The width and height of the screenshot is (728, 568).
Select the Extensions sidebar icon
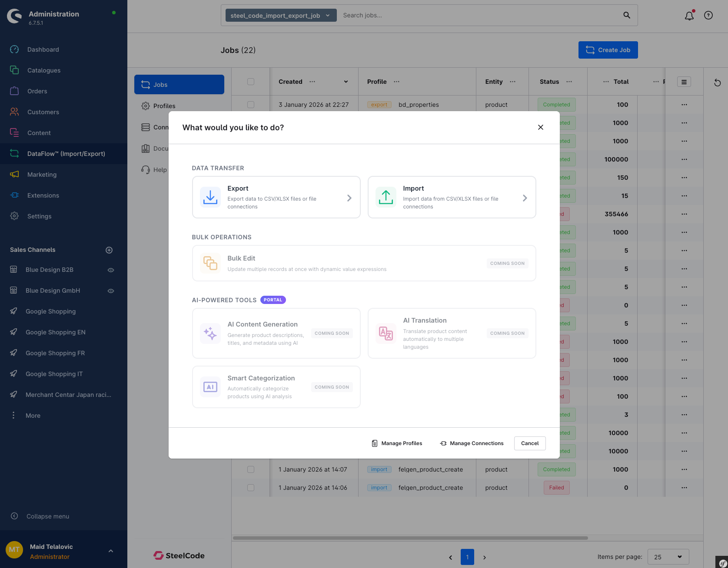click(14, 195)
